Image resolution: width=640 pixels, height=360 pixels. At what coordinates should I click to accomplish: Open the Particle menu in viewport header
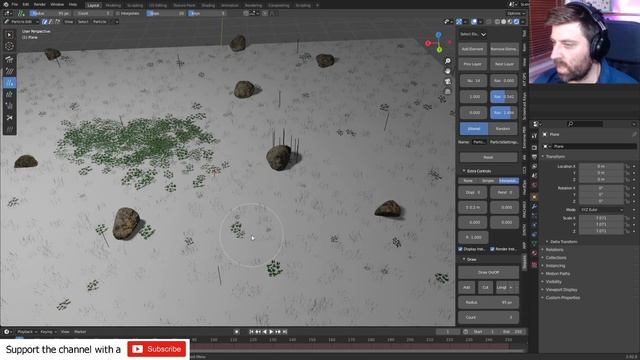pyautogui.click(x=100, y=22)
